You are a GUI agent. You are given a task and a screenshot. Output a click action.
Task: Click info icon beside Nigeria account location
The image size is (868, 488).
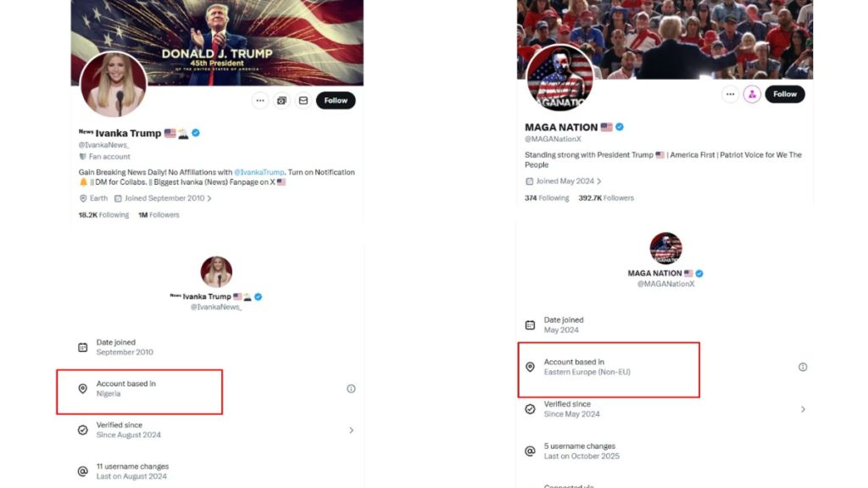(351, 389)
